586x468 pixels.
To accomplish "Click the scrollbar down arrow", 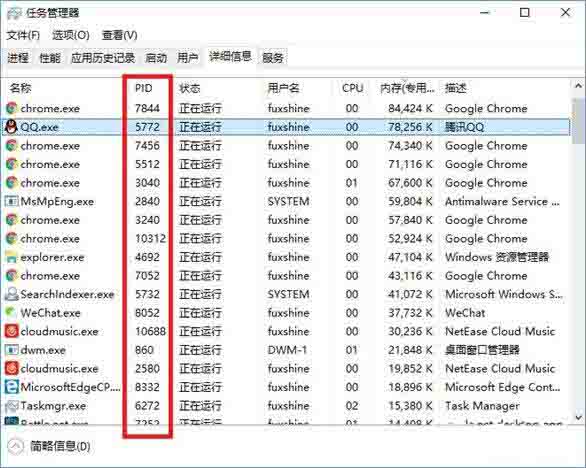I will click(578, 418).
